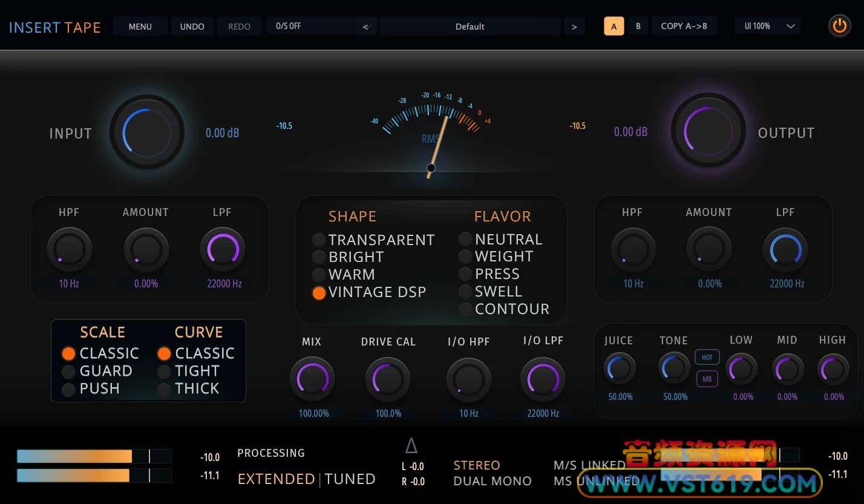864x504 pixels.
Task: Click the top input level meter bar
Action: (x=94, y=456)
